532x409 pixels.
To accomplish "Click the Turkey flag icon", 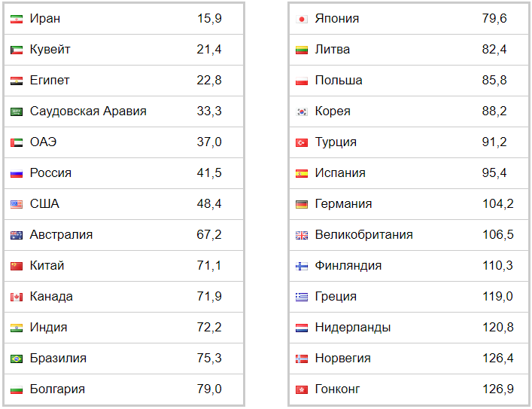I will (302, 142).
